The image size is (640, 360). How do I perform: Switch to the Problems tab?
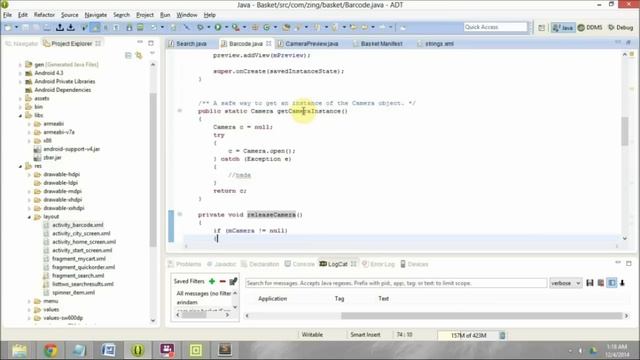[x=185, y=264]
